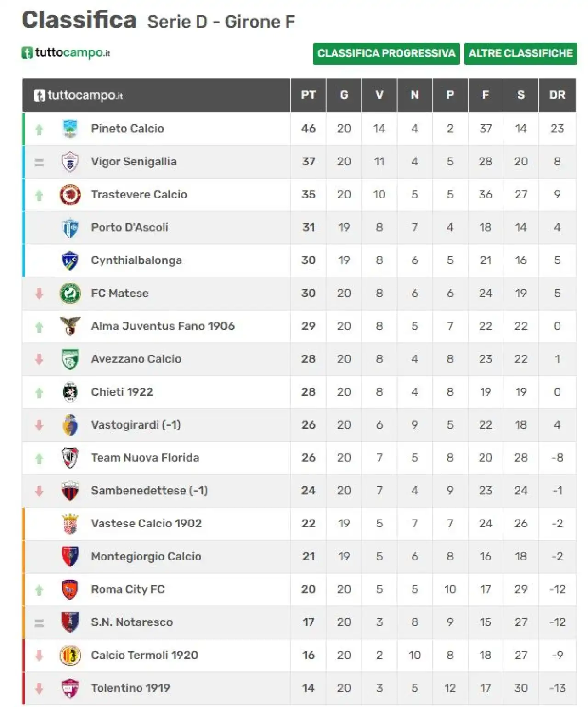This screenshot has height=707, width=588.
Task: Click the tuttocampo.it logo under the title
Action: 66,53
